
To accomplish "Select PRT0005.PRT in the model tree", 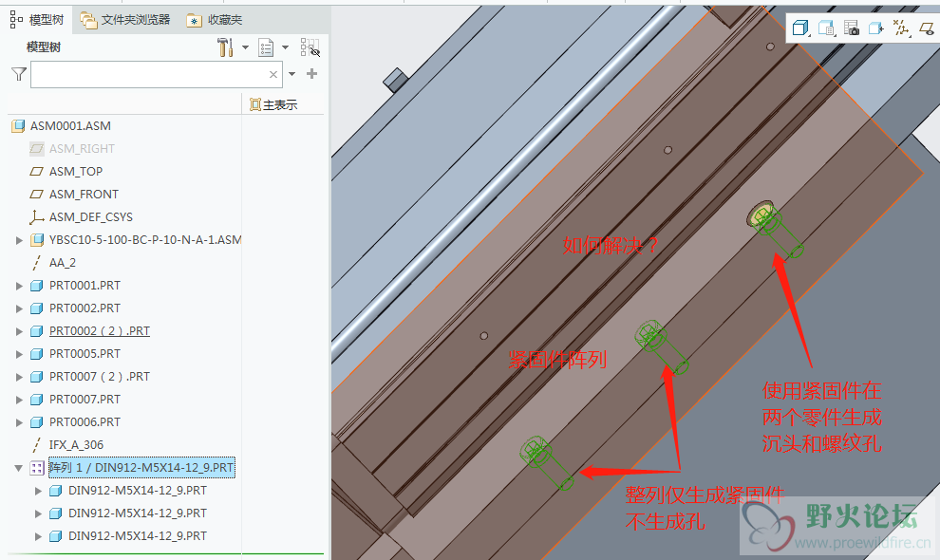I will [85, 354].
